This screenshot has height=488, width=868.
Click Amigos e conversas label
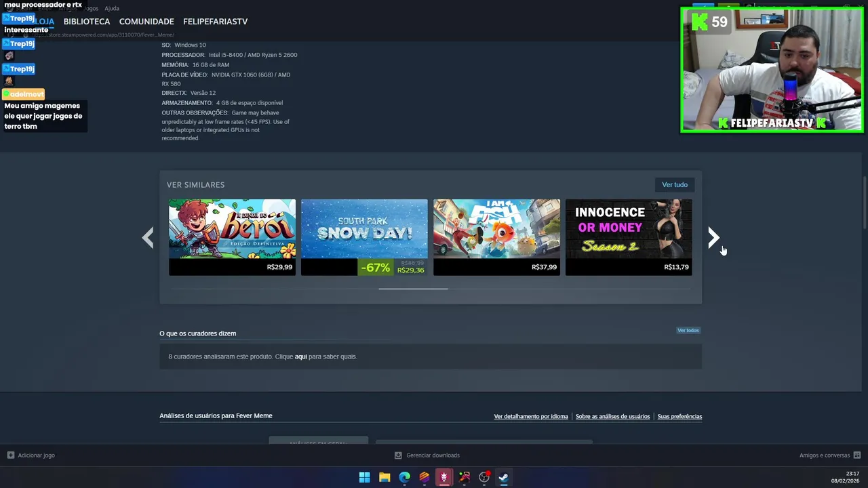pyautogui.click(x=825, y=455)
